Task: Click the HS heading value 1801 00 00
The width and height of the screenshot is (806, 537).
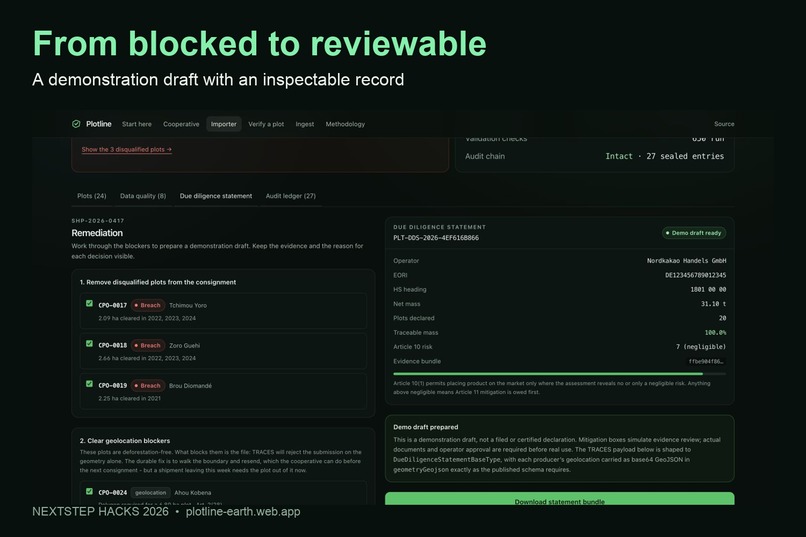Action: [708, 289]
